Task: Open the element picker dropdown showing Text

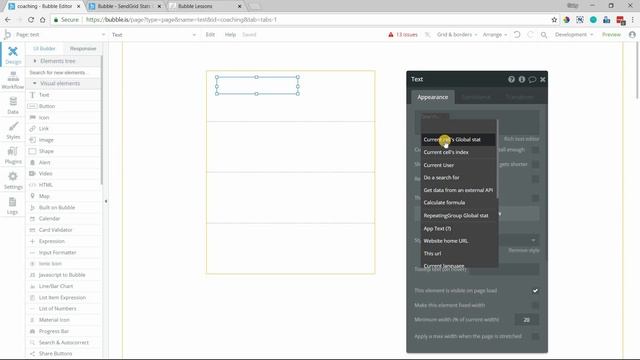Action: (153, 35)
